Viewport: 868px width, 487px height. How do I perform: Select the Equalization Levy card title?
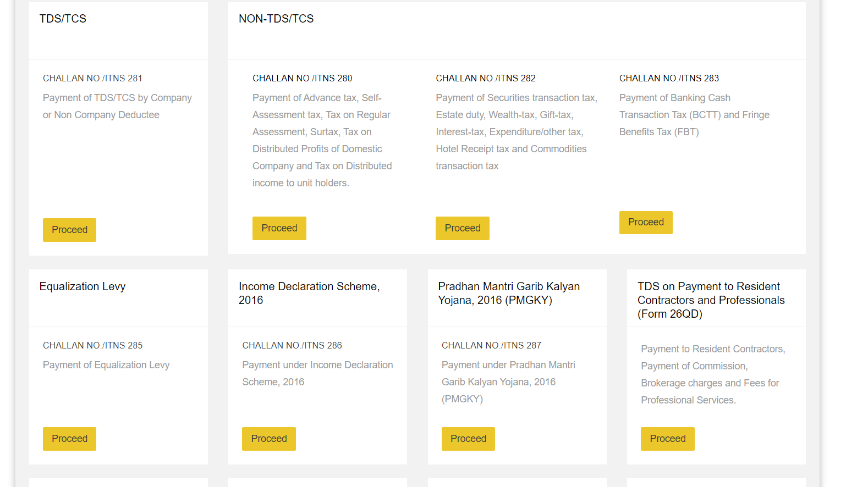coord(83,286)
